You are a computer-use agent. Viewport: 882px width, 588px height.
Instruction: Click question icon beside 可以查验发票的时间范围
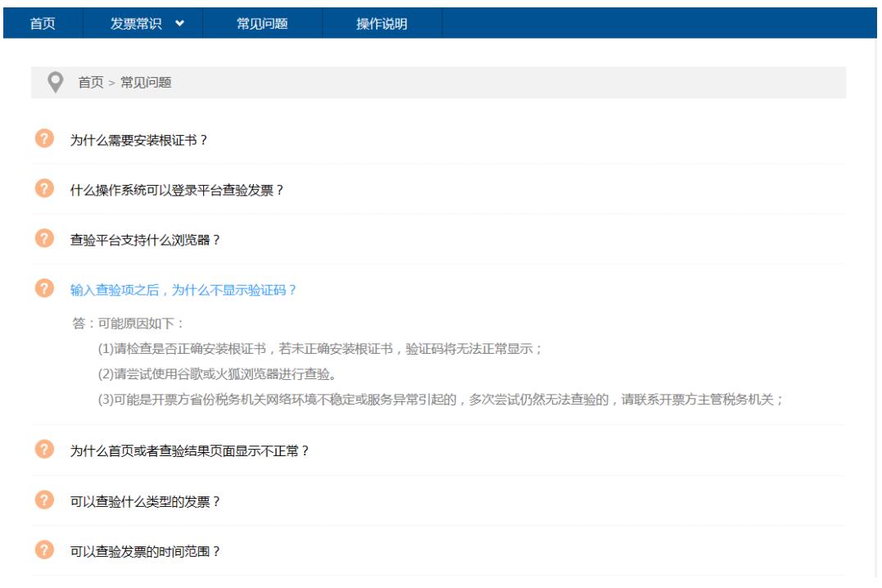[x=44, y=550]
